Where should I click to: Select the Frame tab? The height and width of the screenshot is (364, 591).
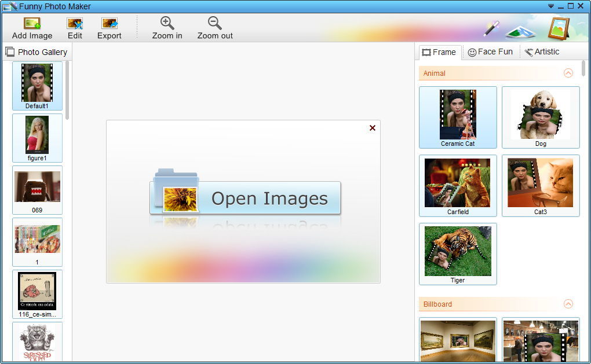[x=439, y=52]
